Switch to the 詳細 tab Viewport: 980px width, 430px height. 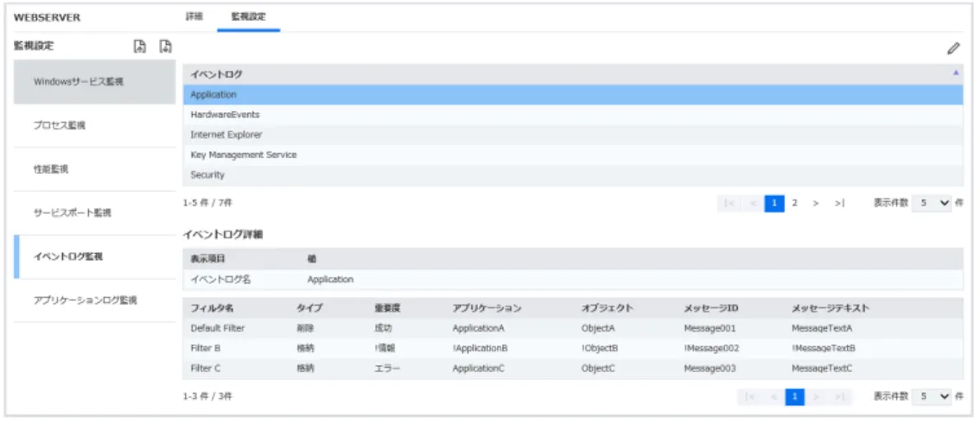click(194, 17)
